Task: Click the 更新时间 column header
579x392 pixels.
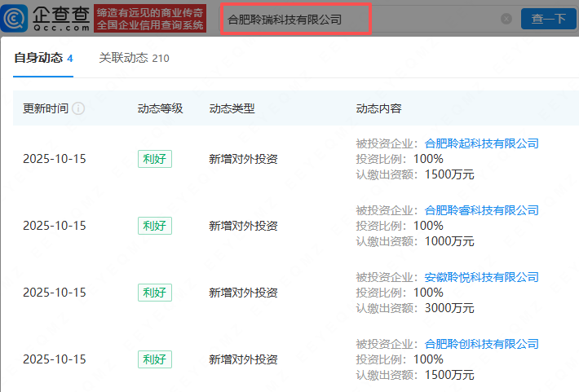Action: pos(46,108)
